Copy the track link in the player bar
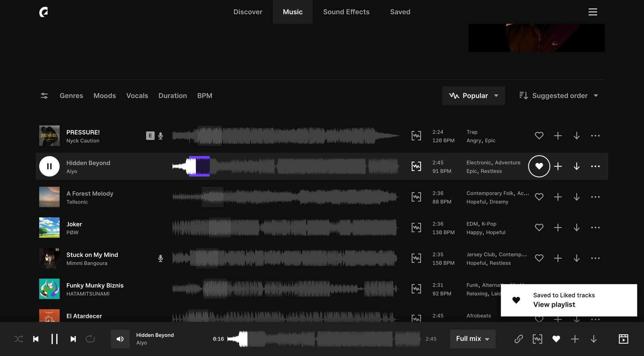The image size is (644, 356). pos(519,339)
